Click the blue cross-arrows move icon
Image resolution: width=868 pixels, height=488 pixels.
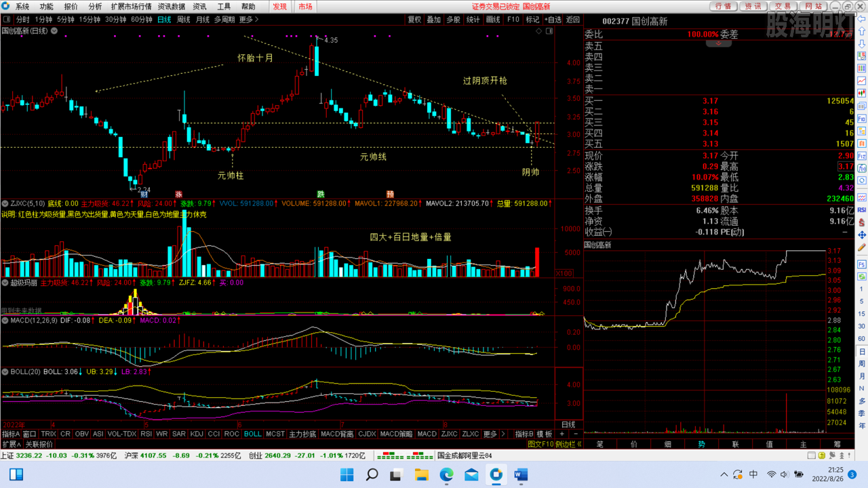[x=862, y=235]
